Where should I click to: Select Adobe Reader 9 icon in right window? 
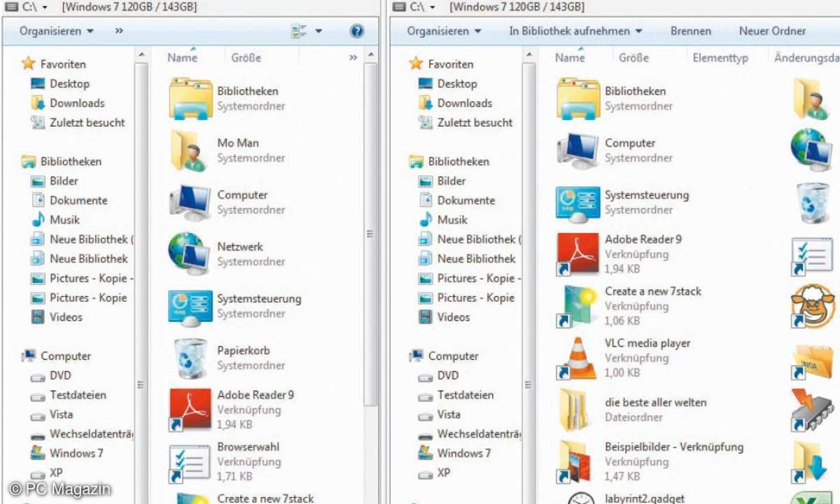578,254
